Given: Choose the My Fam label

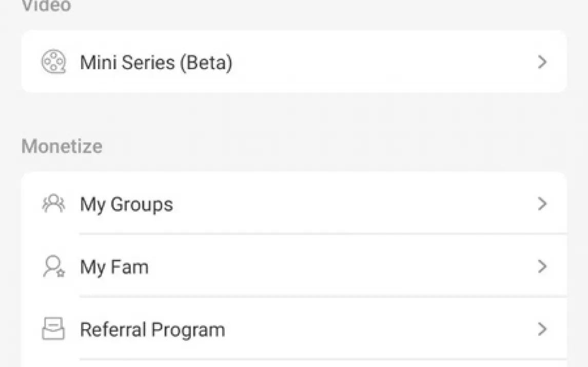Looking at the screenshot, I should [114, 267].
